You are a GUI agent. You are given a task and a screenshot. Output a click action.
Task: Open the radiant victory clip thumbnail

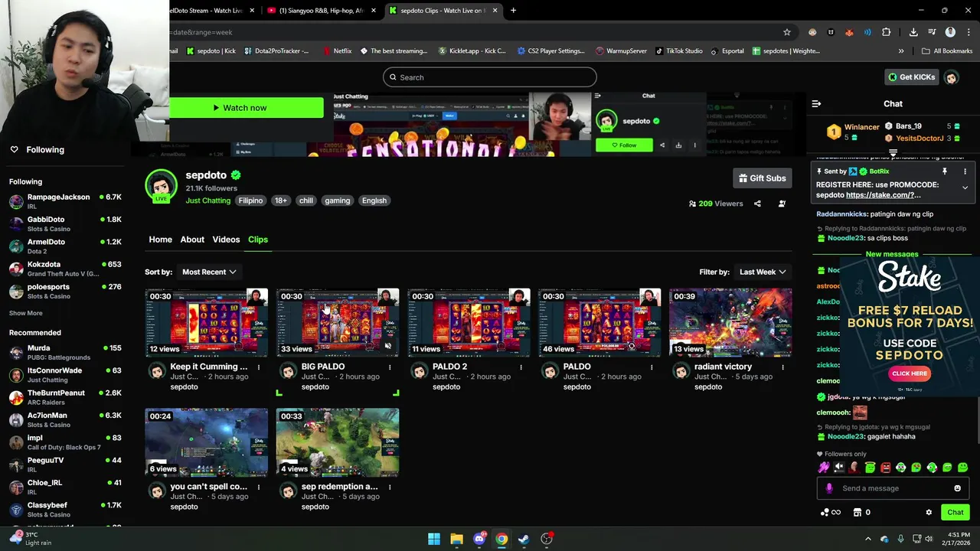pyautogui.click(x=730, y=323)
